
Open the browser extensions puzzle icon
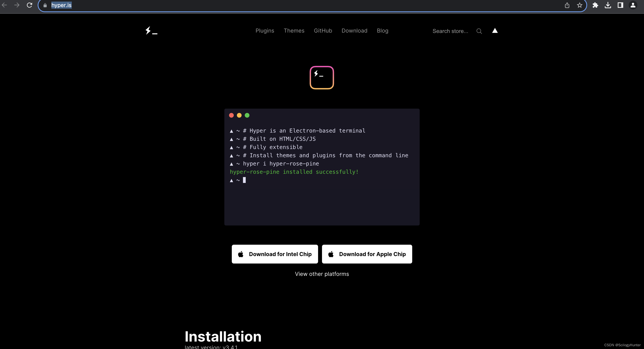tap(595, 5)
